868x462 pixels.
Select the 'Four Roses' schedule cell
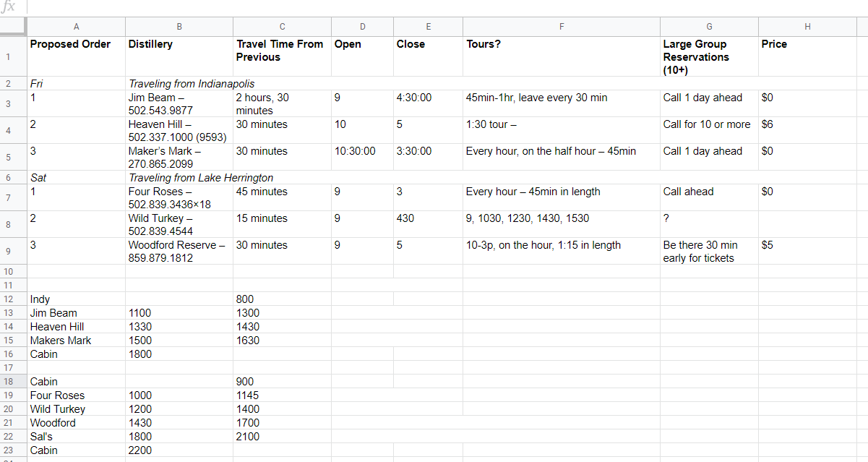click(77, 395)
